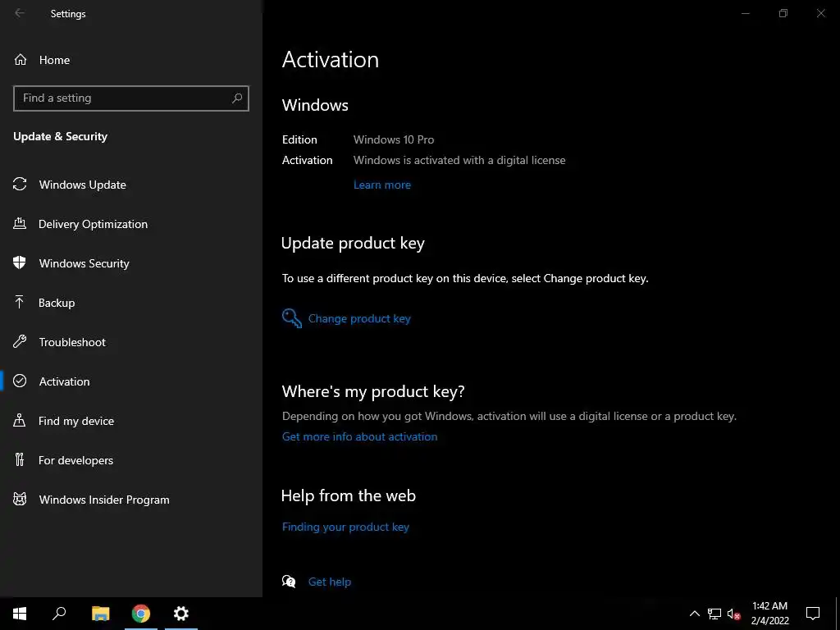Click the key icon beside Change product key
This screenshot has width=840, height=630.
point(292,318)
